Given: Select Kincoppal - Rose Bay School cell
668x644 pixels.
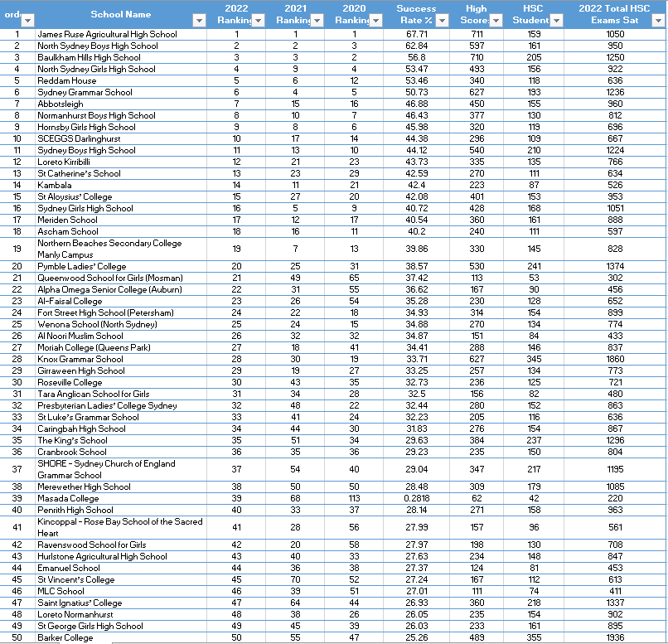Looking at the screenshot, I should click(x=121, y=527).
